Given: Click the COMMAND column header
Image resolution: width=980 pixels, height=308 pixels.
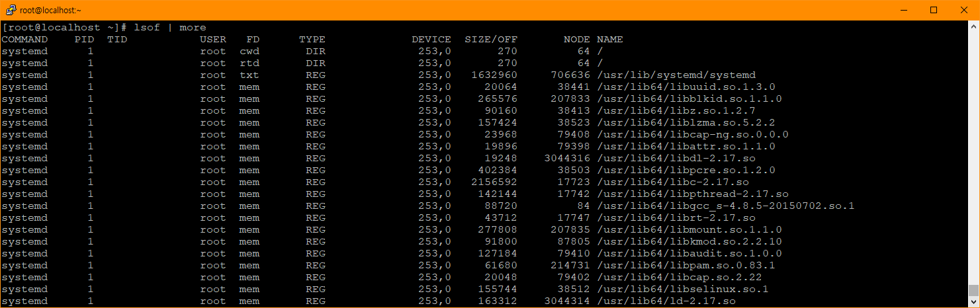Looking at the screenshot, I should [24, 39].
